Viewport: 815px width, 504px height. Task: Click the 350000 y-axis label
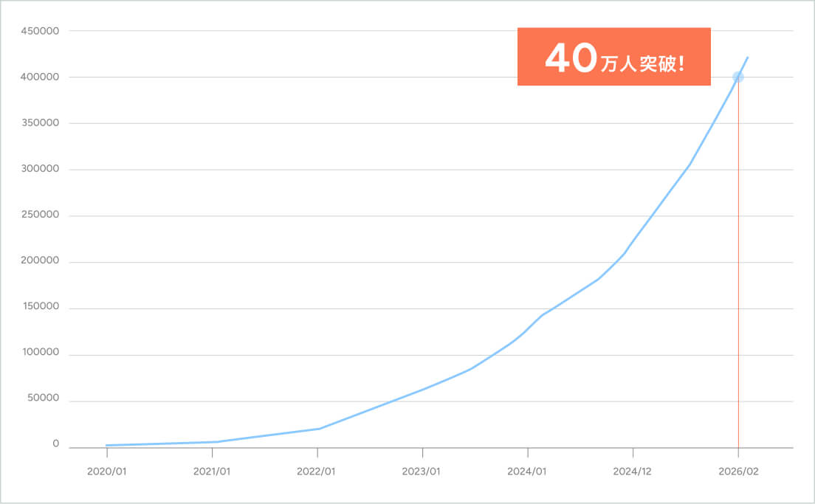(x=41, y=123)
